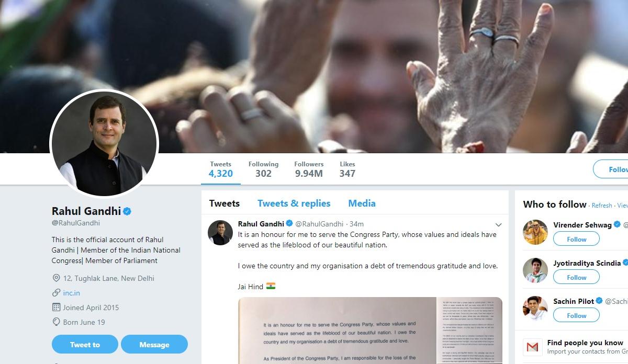Open the Likes stat
This screenshot has height=364, width=628.
[347, 169]
